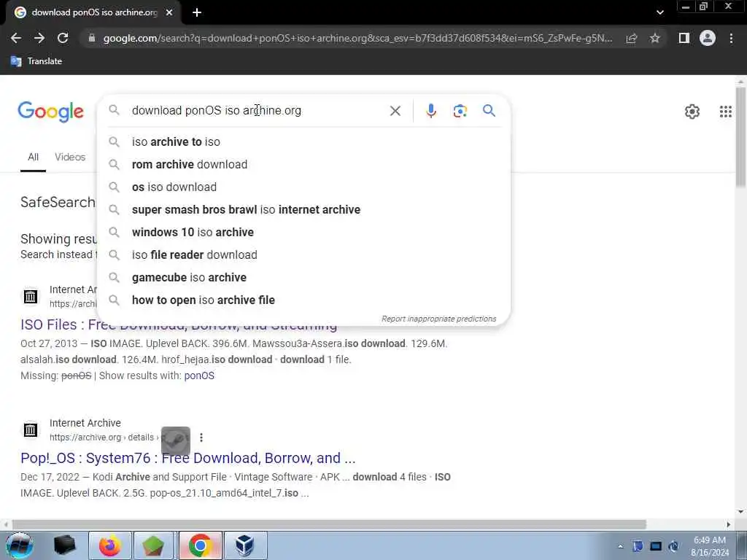The image size is (747, 560).
Task: Open Google quick settings gear
Action: (x=692, y=112)
